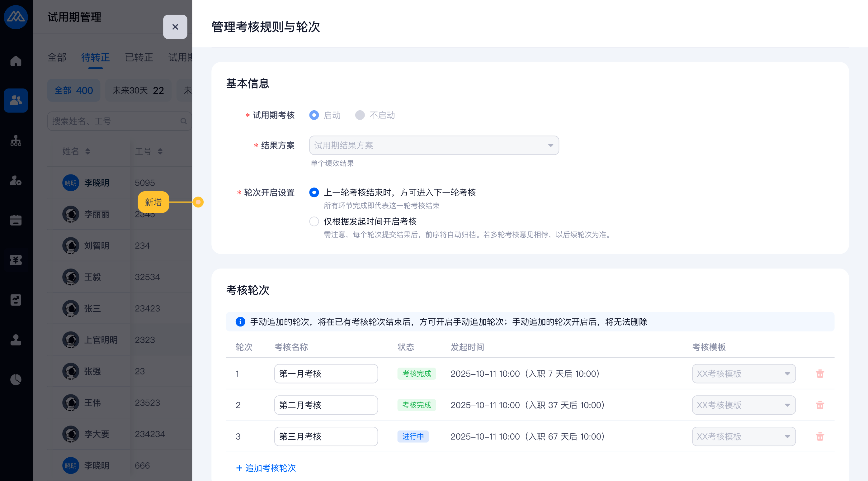Open the organization chart sidebar icon
This screenshot has width=868, height=481.
(x=16, y=140)
